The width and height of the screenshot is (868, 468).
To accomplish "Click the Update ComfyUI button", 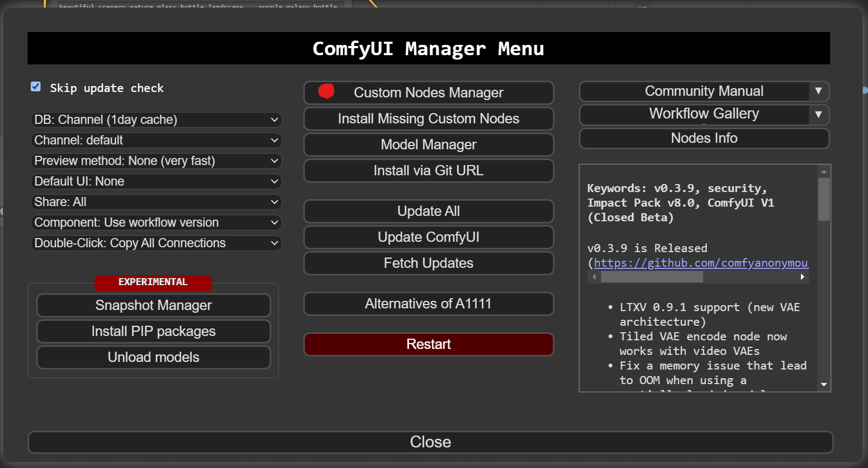I will click(429, 237).
